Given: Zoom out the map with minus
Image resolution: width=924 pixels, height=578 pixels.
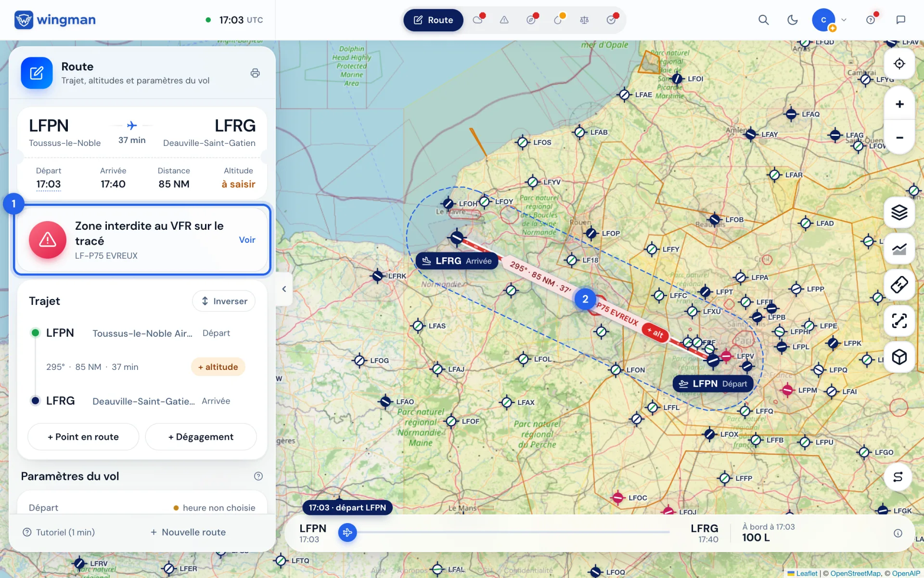Looking at the screenshot, I should [899, 137].
